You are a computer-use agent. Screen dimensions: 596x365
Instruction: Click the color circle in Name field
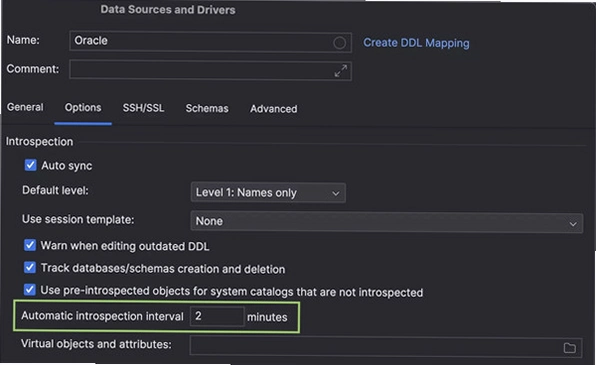339,43
